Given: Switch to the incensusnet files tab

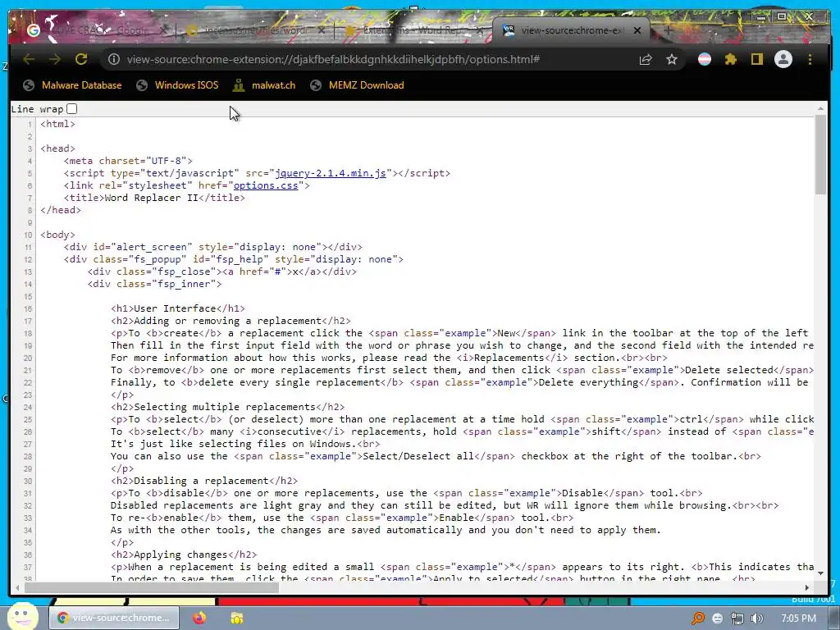Looking at the screenshot, I should pyautogui.click(x=255, y=30).
